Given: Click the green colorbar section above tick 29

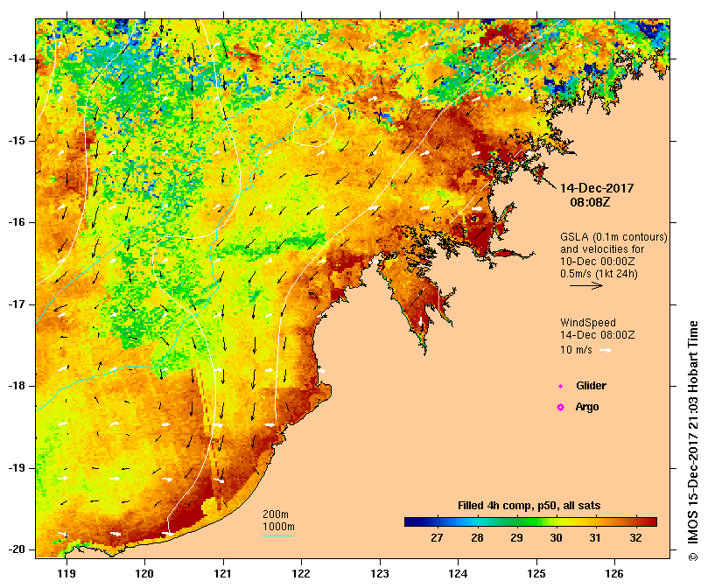Looking at the screenshot, I should [516, 522].
